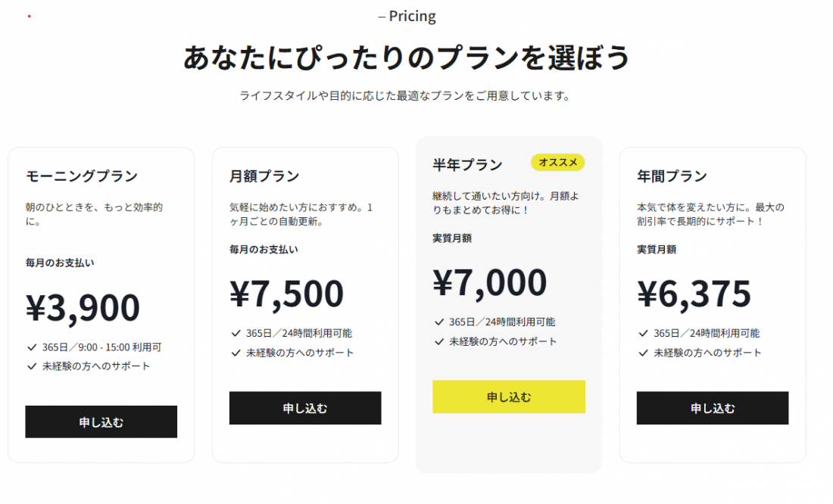The image size is (833, 504).
Task: Click the yellow オススメ badge
Action: [x=558, y=163]
